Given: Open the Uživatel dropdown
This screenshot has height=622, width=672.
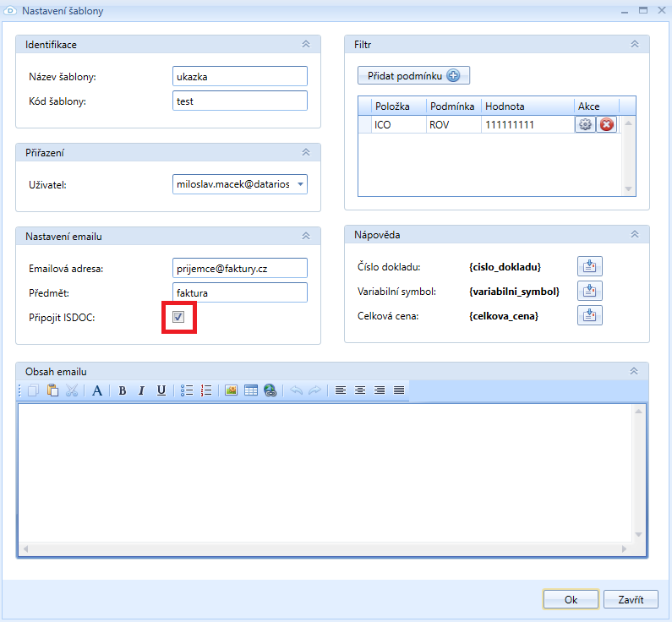Looking at the screenshot, I should [x=300, y=183].
